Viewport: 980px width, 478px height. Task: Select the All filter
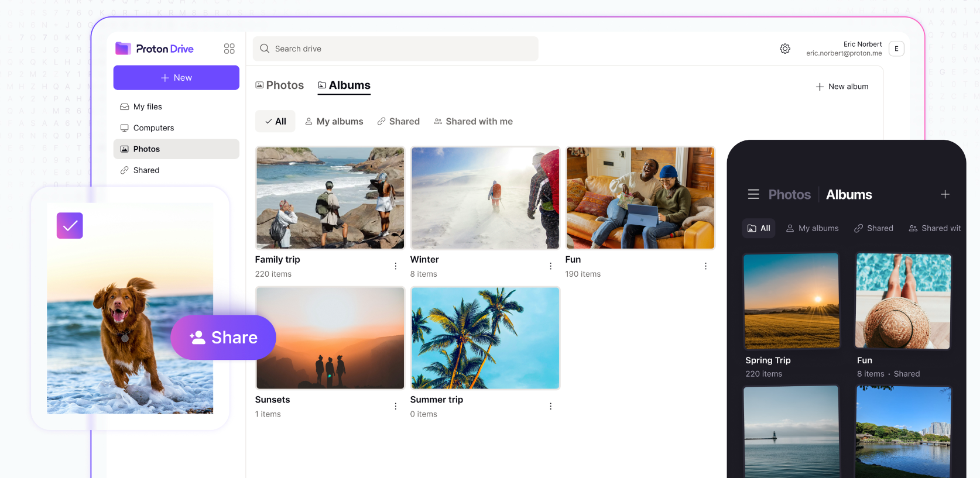coord(275,121)
